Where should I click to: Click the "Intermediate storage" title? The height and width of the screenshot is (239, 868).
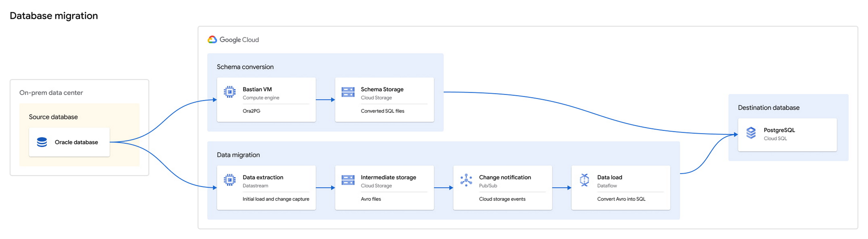point(388,178)
